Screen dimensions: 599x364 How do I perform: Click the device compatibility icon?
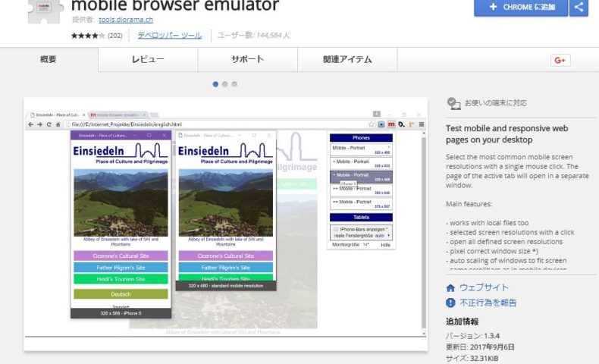pyautogui.click(x=453, y=103)
